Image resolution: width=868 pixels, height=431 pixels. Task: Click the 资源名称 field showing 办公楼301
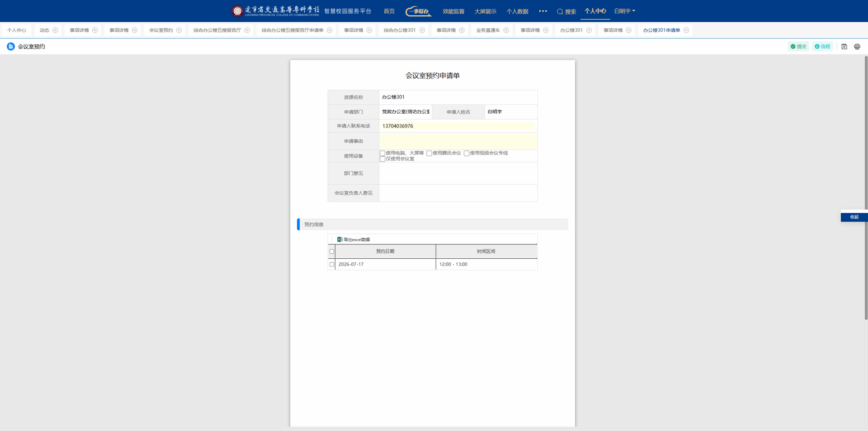click(x=458, y=97)
